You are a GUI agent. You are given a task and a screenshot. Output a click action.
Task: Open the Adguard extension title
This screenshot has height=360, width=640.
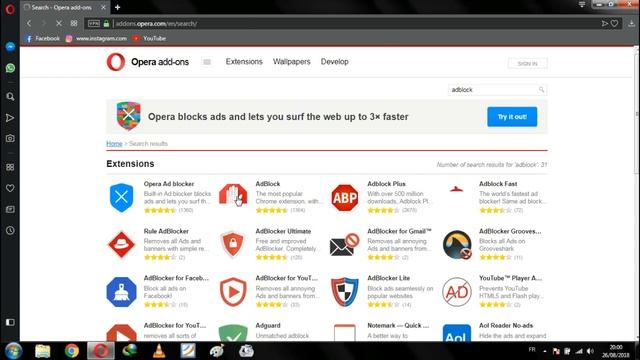point(268,325)
